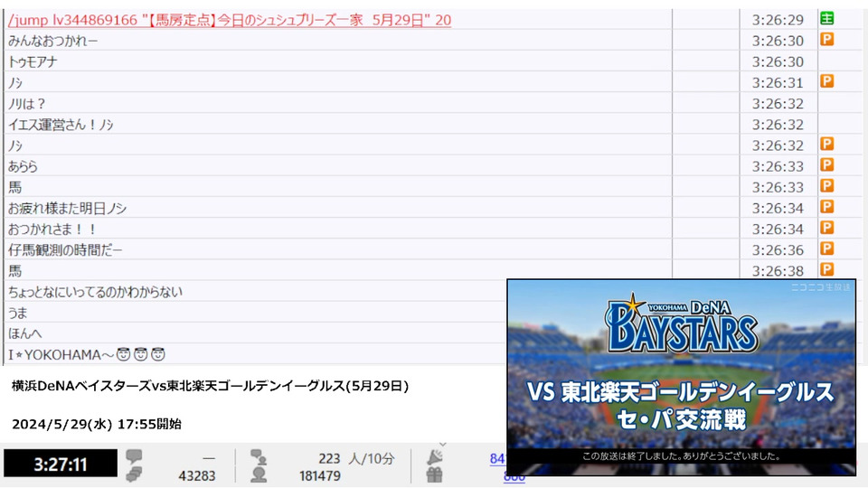Click the green 主 broadcaster badge at 3:26:29
Viewport: 868px width, 488px height.
(826, 19)
